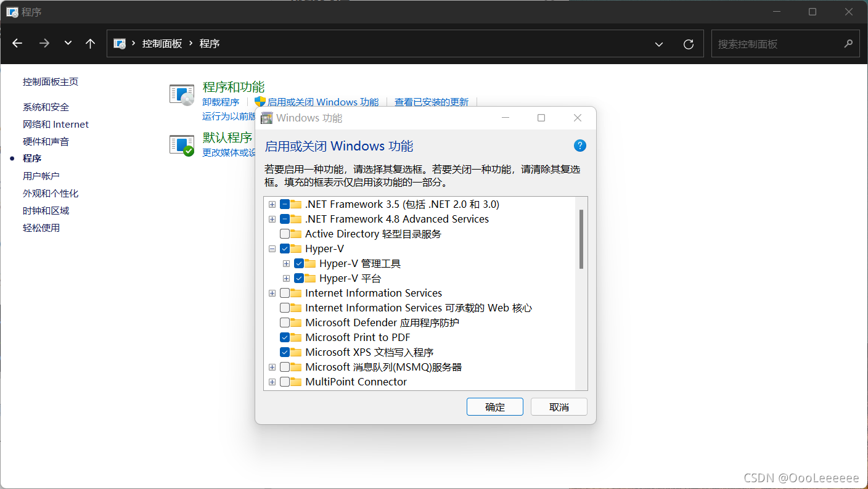Toggle .NET Framework 4.8 Advanced Services checkbox
Viewport: 868px width, 489px height.
tap(285, 219)
